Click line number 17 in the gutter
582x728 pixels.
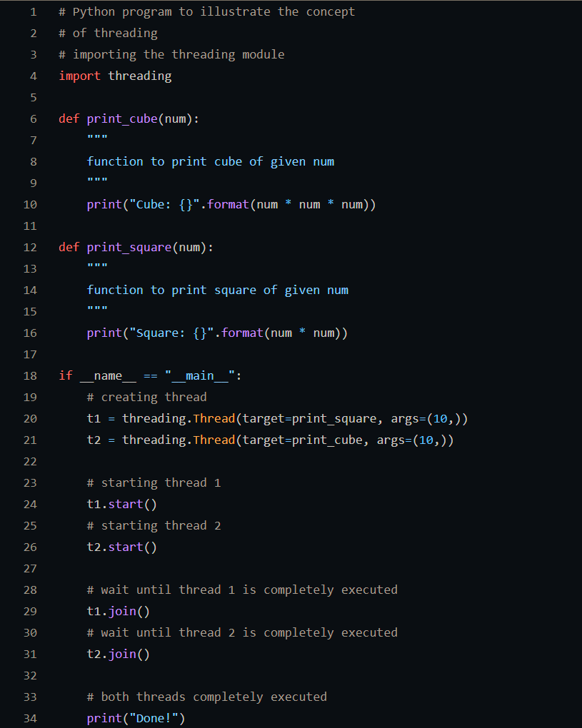[x=30, y=354]
